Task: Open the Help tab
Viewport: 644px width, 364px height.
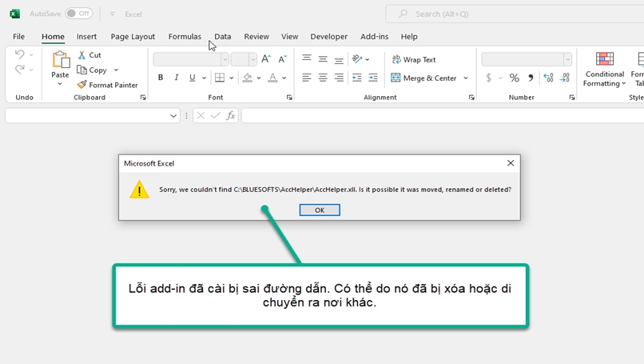Action: click(409, 36)
